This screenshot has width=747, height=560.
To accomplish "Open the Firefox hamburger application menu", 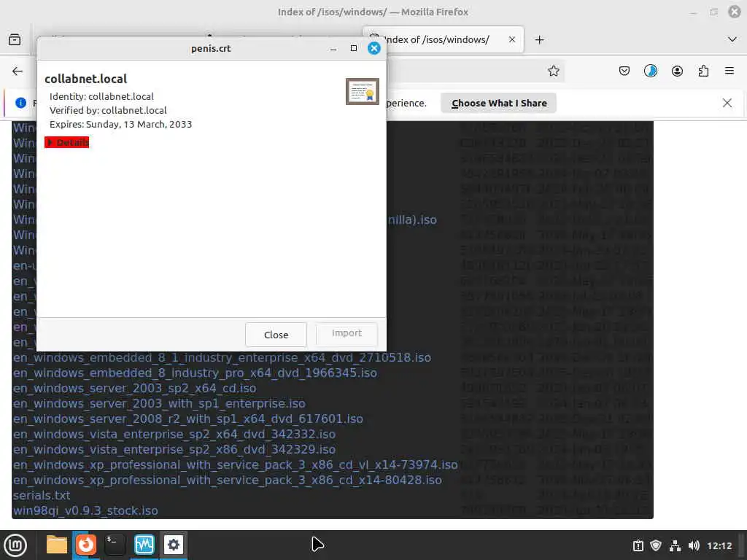I will pos(729,71).
